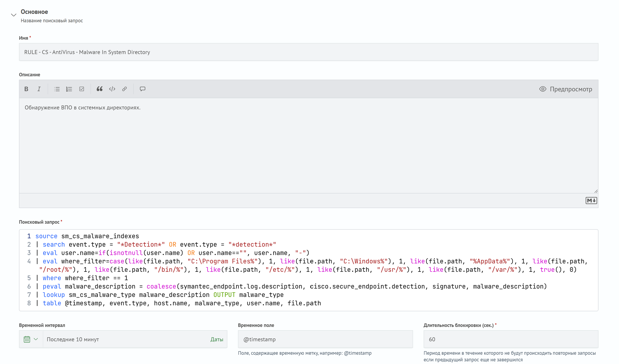The width and height of the screenshot is (619, 364).
Task: Insert a code block
Action: click(112, 89)
